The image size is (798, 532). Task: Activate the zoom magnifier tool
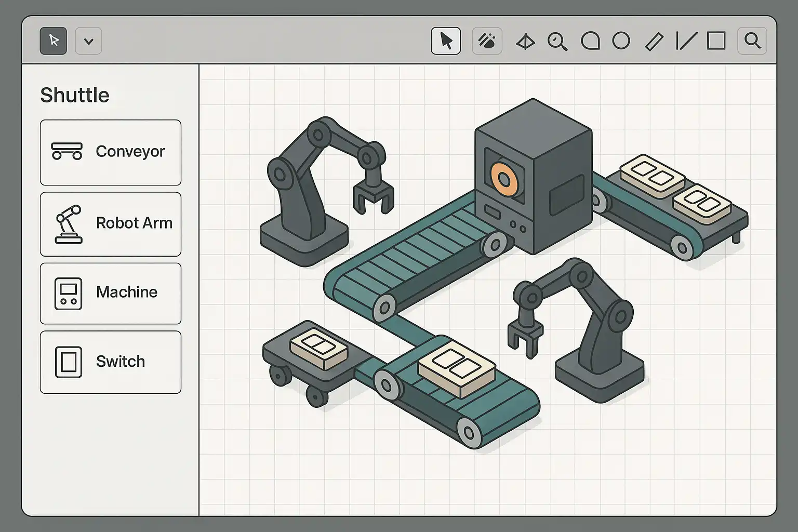click(557, 41)
